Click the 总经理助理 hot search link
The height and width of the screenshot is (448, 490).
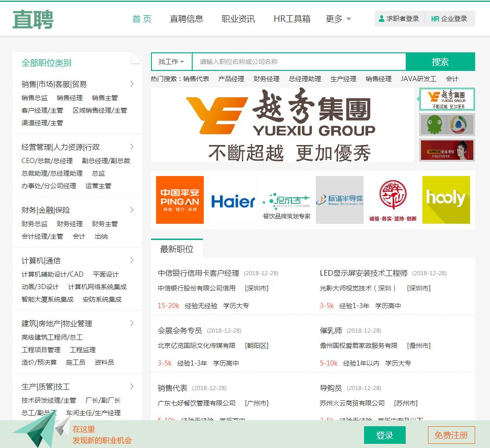click(305, 79)
